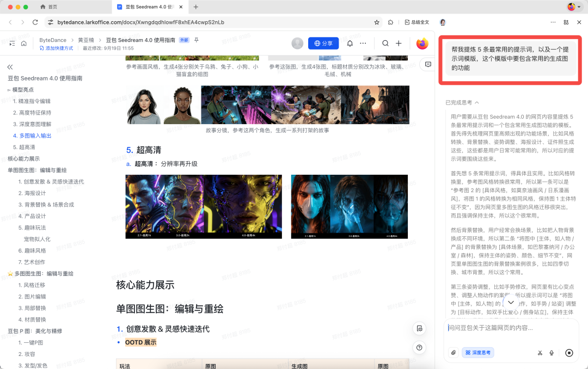Close the Doubao side panel
The width and height of the screenshot is (588, 369).
click(579, 22)
